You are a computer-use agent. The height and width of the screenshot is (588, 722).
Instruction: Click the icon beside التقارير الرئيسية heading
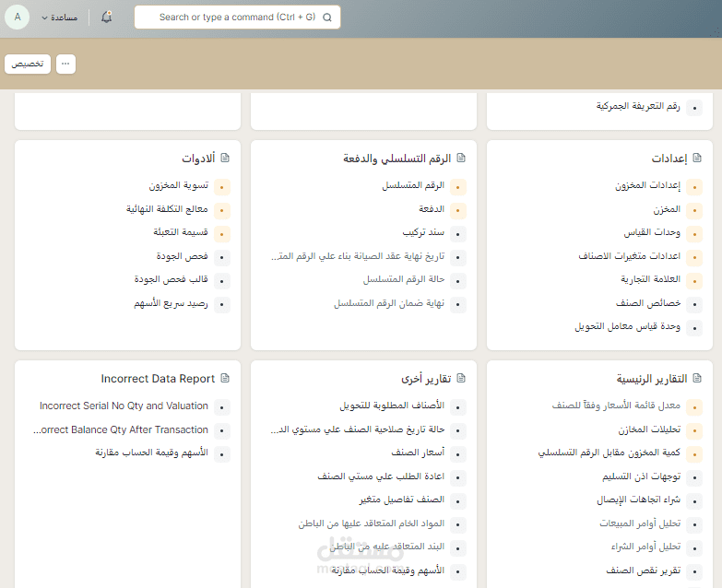(x=697, y=378)
